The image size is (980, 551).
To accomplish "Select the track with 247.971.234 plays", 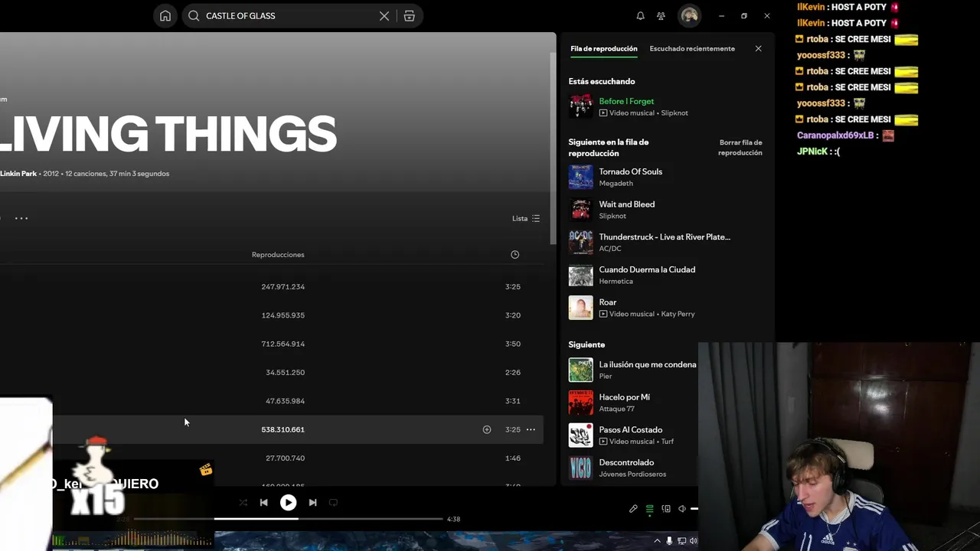I will 272,287.
